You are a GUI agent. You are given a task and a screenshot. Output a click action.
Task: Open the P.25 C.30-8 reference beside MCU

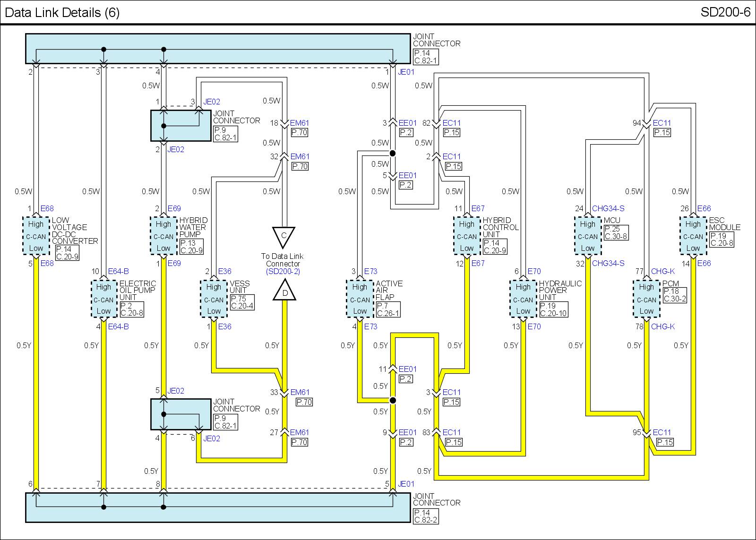point(616,232)
